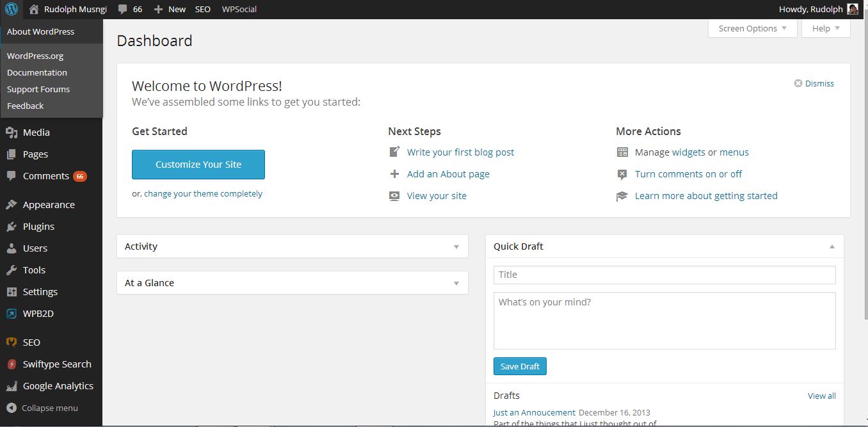Click the WordPress logo in admin bar
The height and width of the screenshot is (427, 868).
[12, 9]
